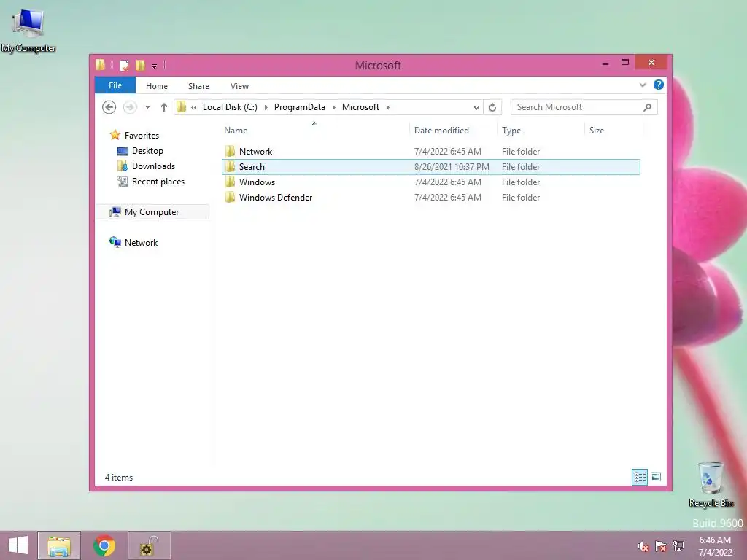Expand the arrow after ProgramData breadcrumb
747x560 pixels.
coord(333,107)
